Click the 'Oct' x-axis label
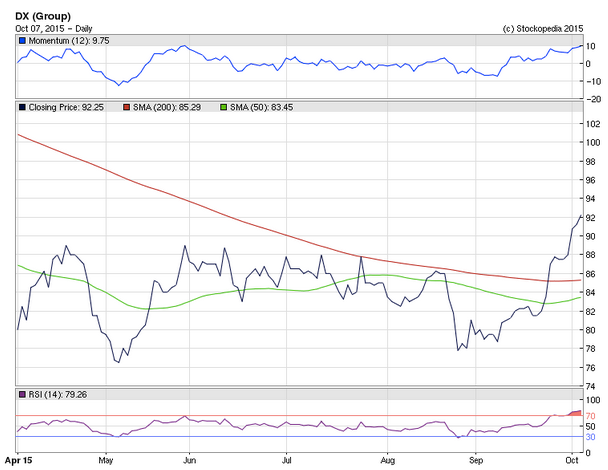The width and height of the screenshot is (608, 470). tap(572, 460)
